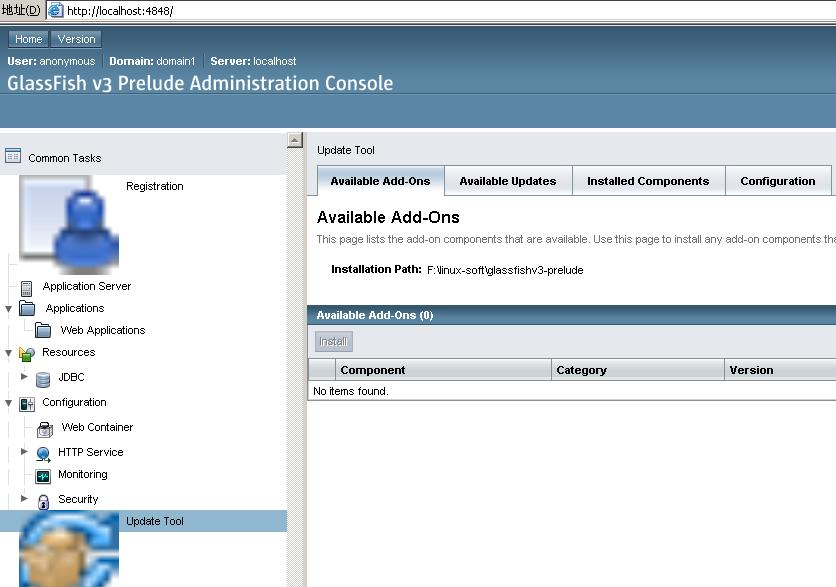The height and width of the screenshot is (587, 836).
Task: Click the Monitoring icon
Action: (43, 476)
